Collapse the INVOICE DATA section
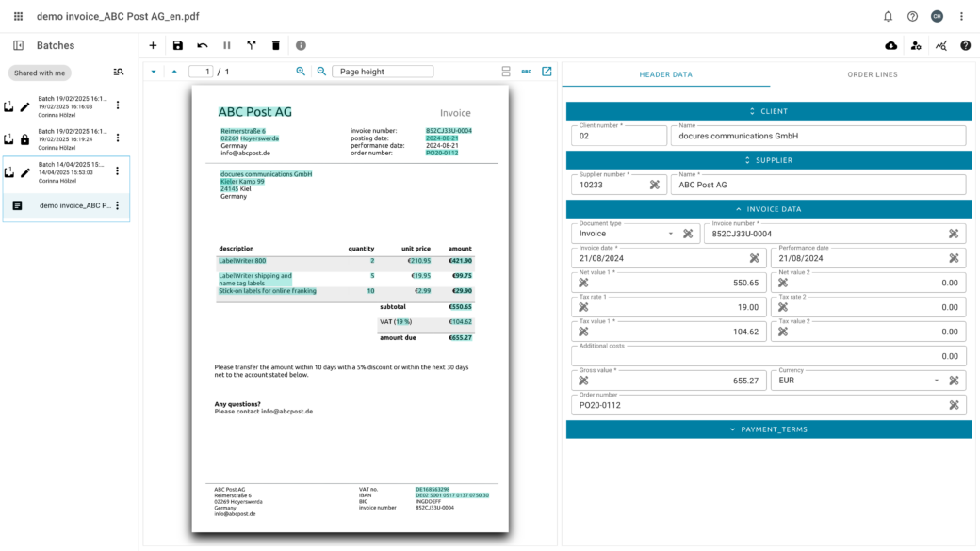The width and height of the screenshot is (980, 551). pos(769,209)
